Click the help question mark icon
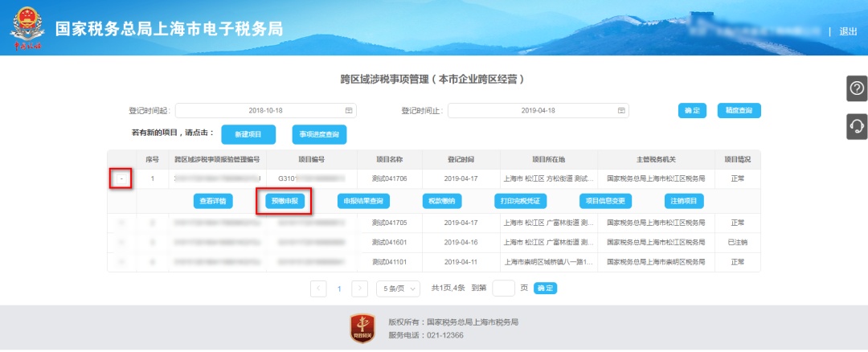868x352 pixels. pos(858,88)
